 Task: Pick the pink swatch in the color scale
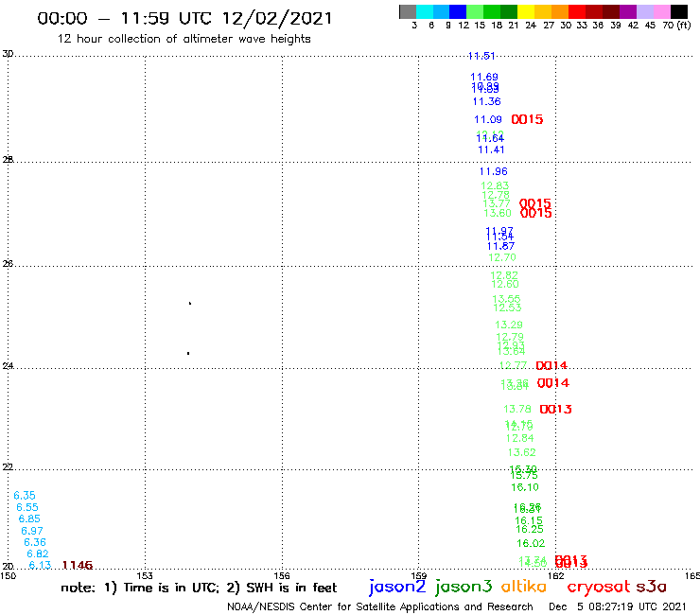[661, 11]
